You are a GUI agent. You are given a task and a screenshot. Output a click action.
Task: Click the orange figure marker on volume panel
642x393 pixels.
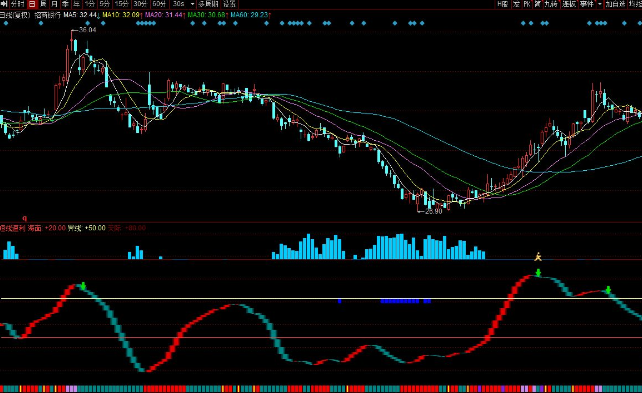pyautogui.click(x=538, y=257)
